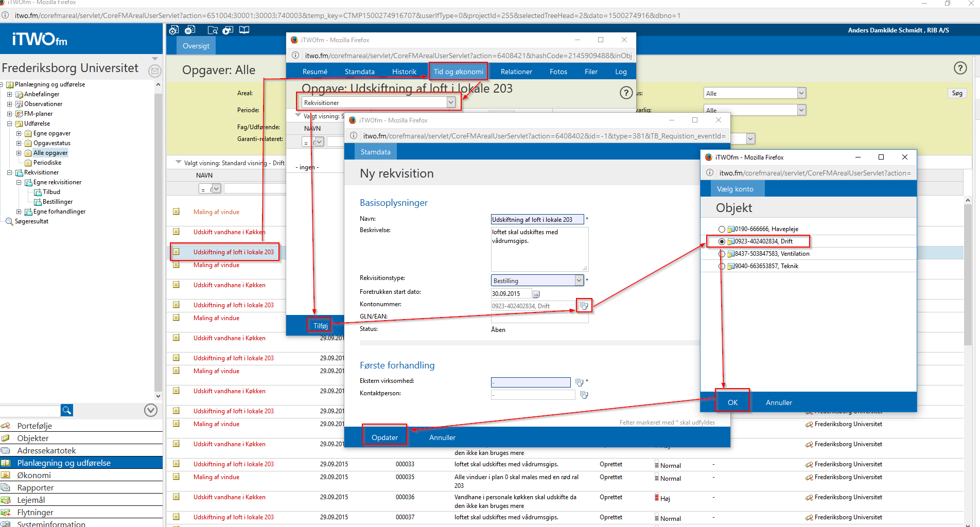980x527 pixels.
Task: Click the Beskrivelse text area
Action: 539,249
